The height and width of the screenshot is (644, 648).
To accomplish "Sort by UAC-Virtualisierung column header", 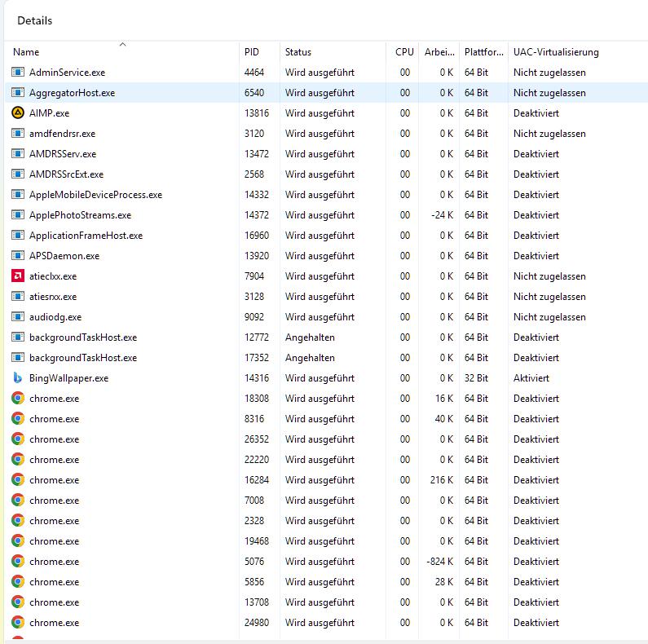I will pyautogui.click(x=556, y=52).
